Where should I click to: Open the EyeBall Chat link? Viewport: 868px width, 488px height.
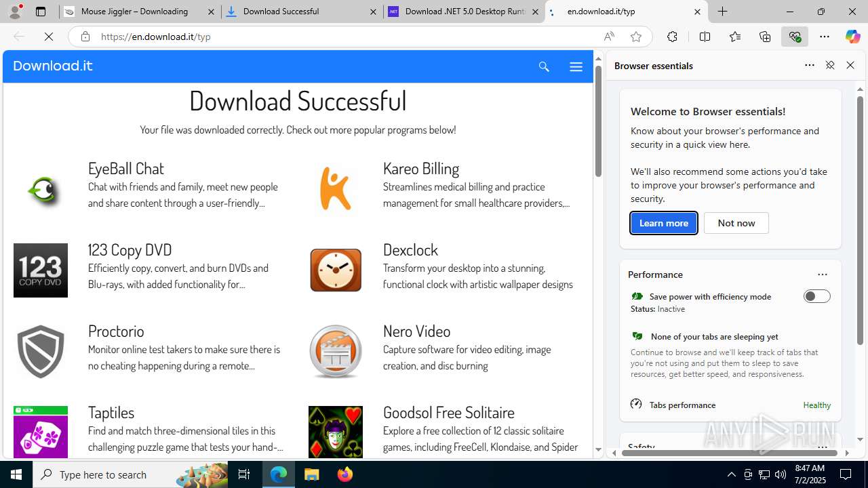(126, 168)
